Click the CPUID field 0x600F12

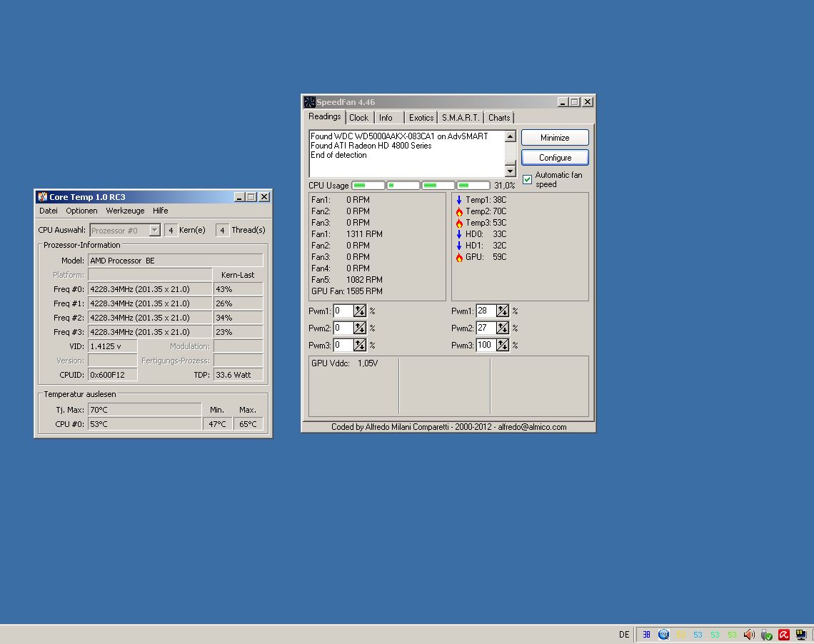[113, 375]
